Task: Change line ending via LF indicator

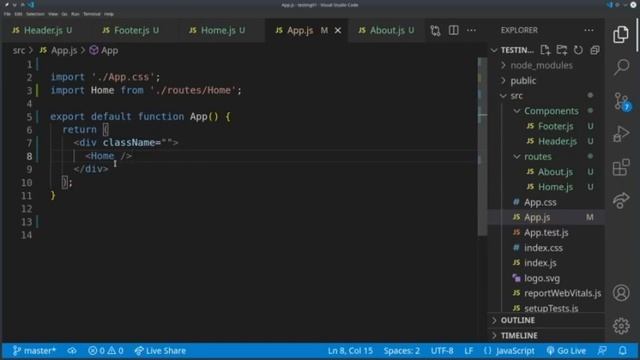Action: click(x=469, y=351)
